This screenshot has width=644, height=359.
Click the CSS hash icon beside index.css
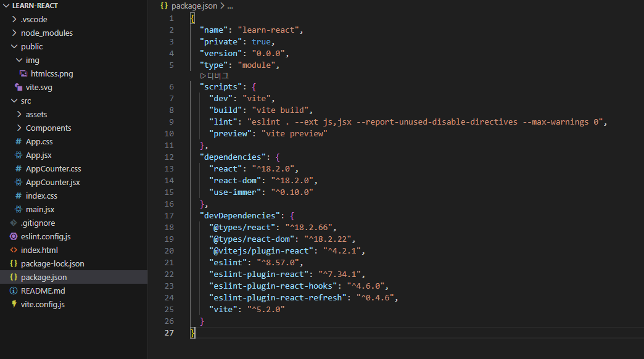tap(19, 196)
